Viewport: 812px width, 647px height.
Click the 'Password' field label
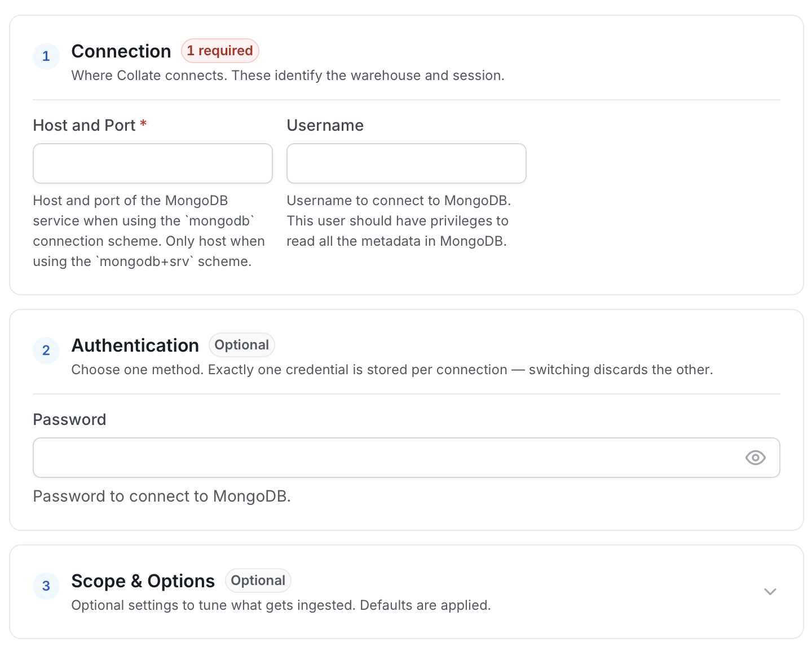(x=69, y=419)
